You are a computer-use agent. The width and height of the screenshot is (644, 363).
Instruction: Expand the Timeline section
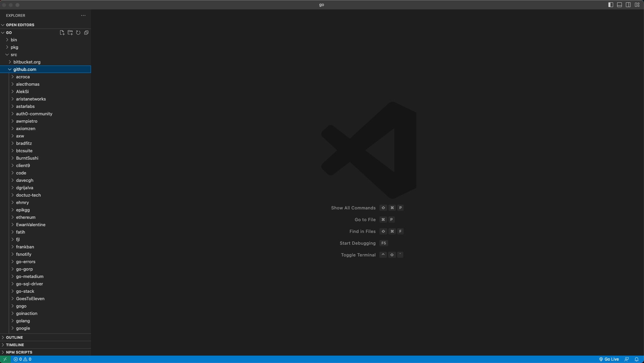45,345
